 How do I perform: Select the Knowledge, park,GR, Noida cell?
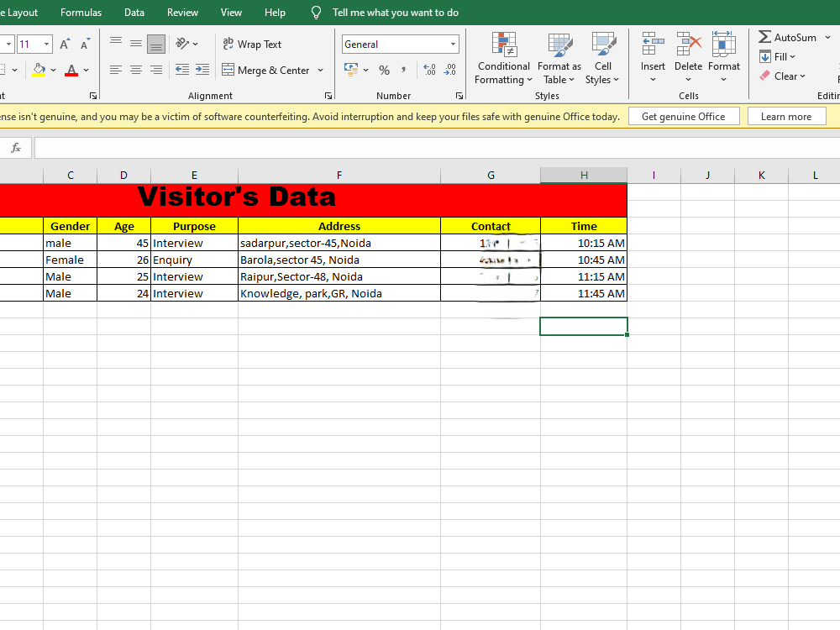click(339, 293)
